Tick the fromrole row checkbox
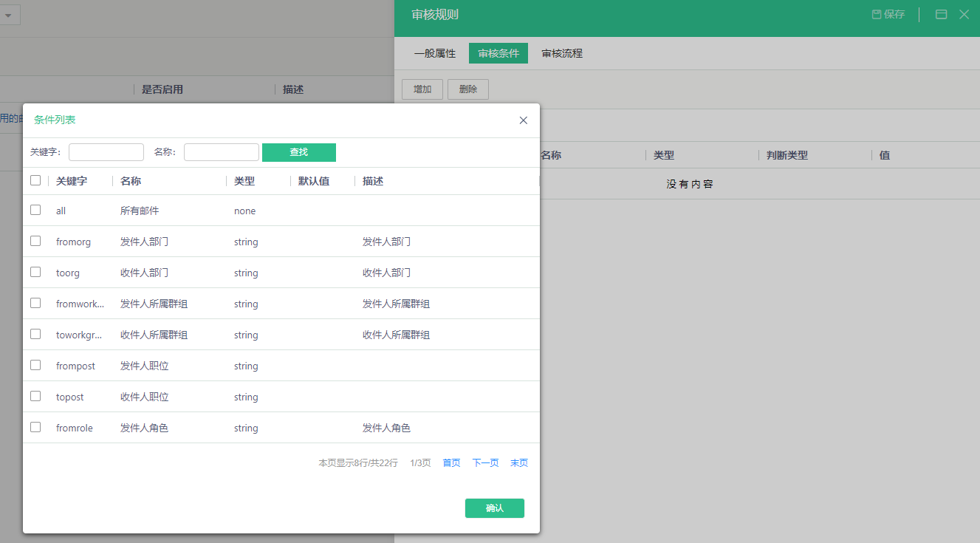980x543 pixels. click(x=35, y=427)
